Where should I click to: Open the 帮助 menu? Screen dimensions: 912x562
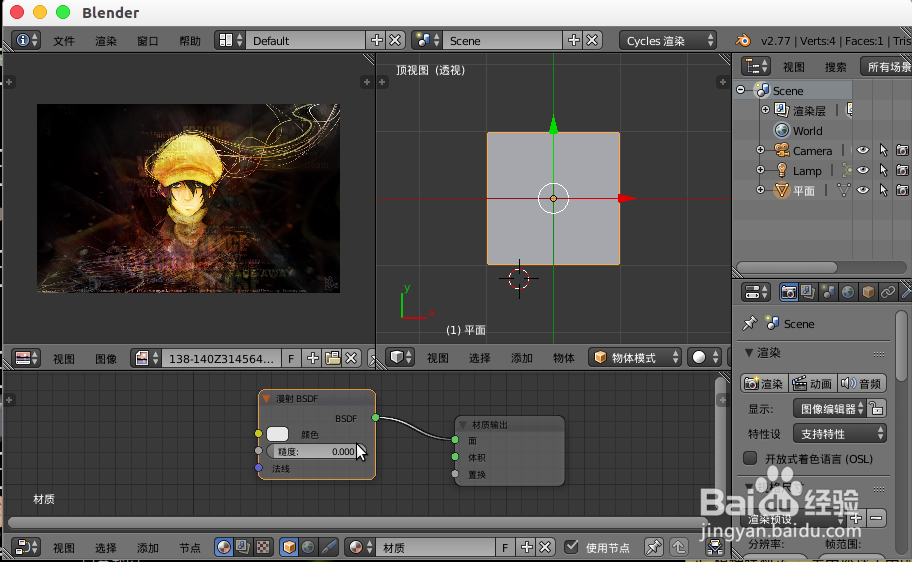(x=190, y=41)
